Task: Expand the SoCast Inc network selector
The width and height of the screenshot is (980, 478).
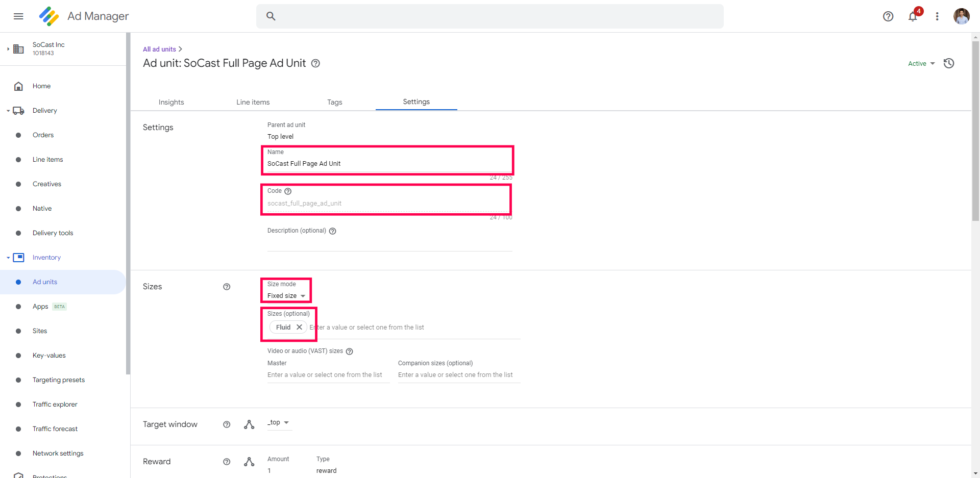Action: pos(8,49)
